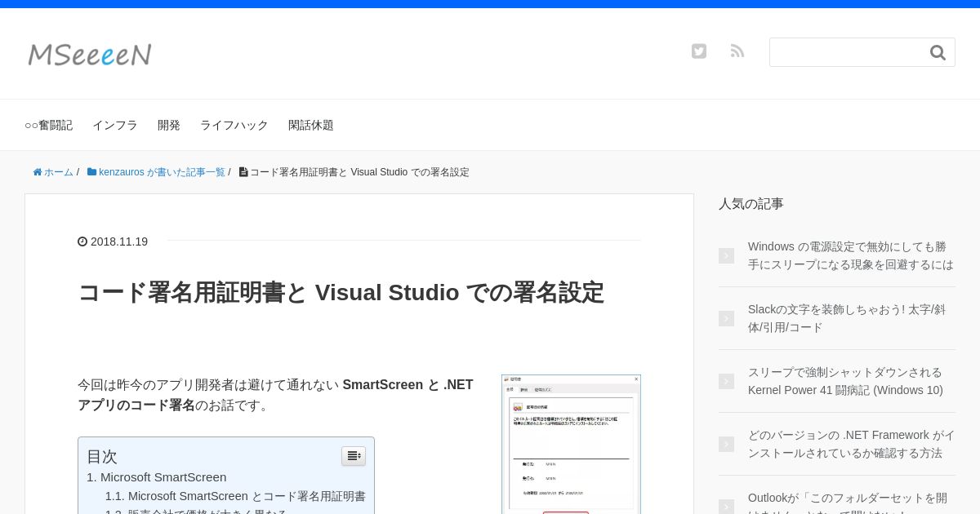980x514 pixels.
Task: Click the arrow icon beside Slack article
Action: [726, 319]
